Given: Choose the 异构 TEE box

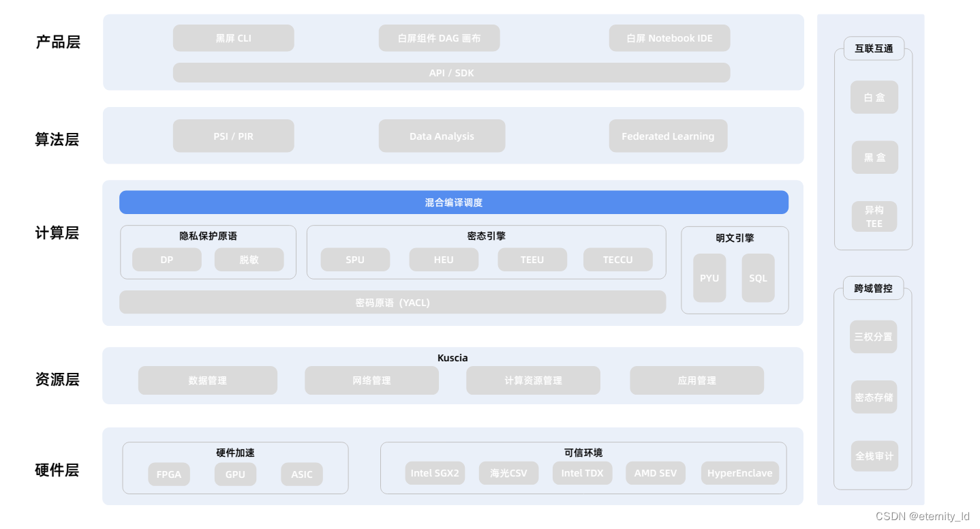Looking at the screenshot, I should coord(874,217).
